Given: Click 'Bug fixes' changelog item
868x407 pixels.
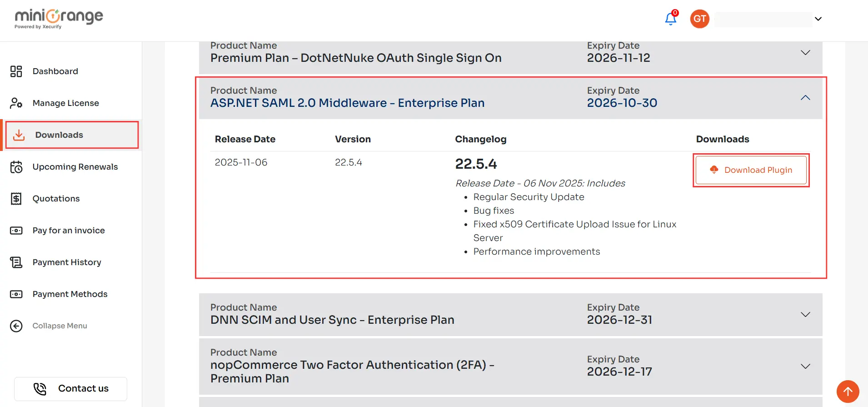Looking at the screenshot, I should (494, 211).
